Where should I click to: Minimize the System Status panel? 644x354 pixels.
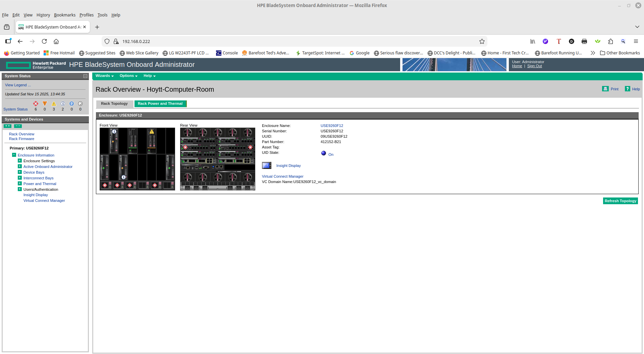(85, 76)
